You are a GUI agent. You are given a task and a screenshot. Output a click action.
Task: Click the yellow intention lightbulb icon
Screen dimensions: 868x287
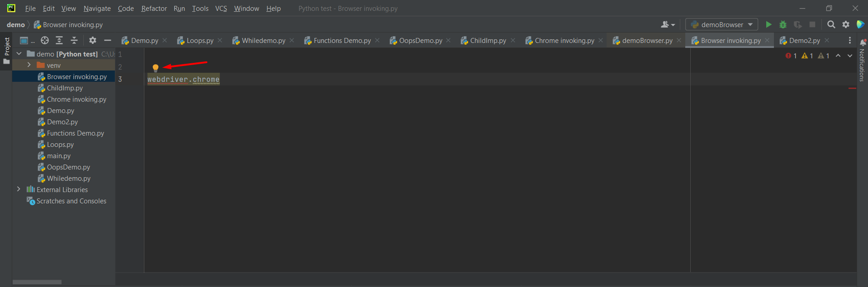(x=156, y=68)
